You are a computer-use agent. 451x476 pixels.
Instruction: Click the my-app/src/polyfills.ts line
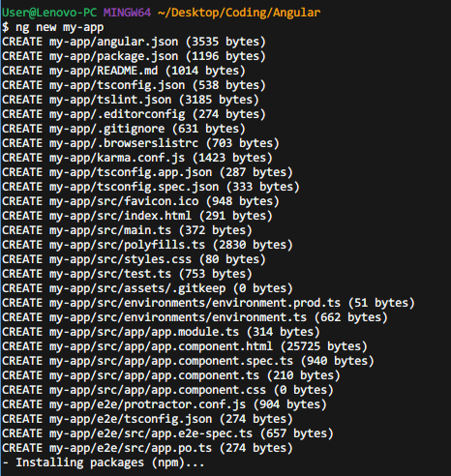(147, 245)
